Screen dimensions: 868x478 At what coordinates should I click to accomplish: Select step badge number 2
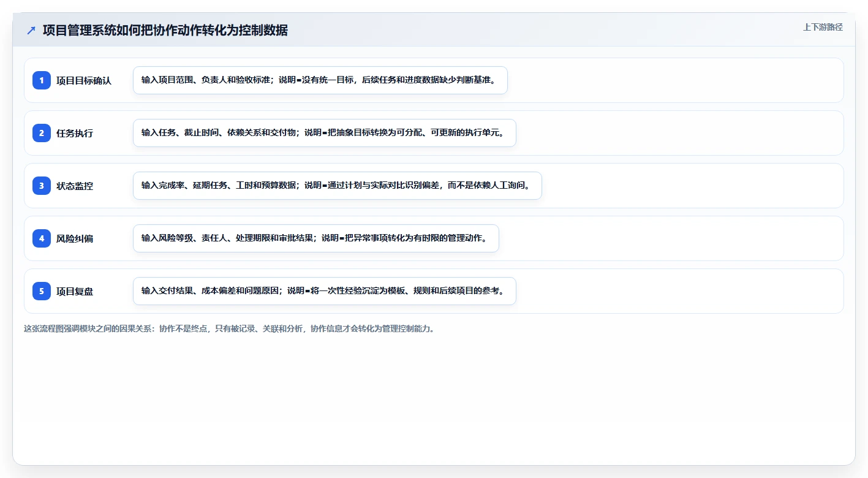point(42,133)
